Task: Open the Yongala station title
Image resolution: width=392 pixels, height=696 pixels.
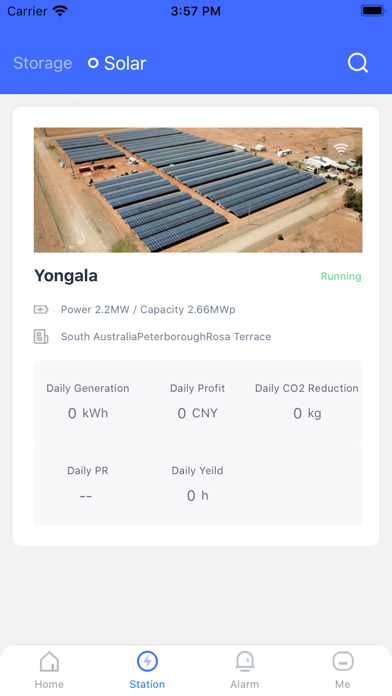Action: (66, 276)
